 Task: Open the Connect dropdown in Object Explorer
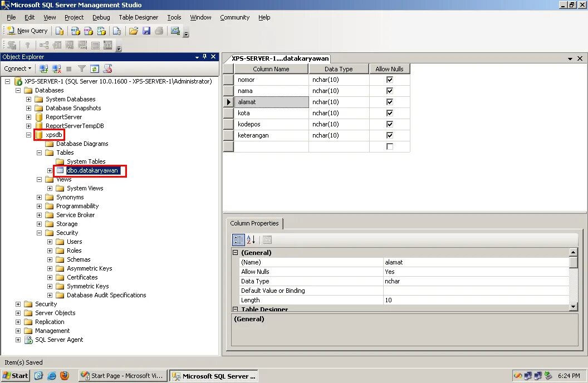(18, 68)
